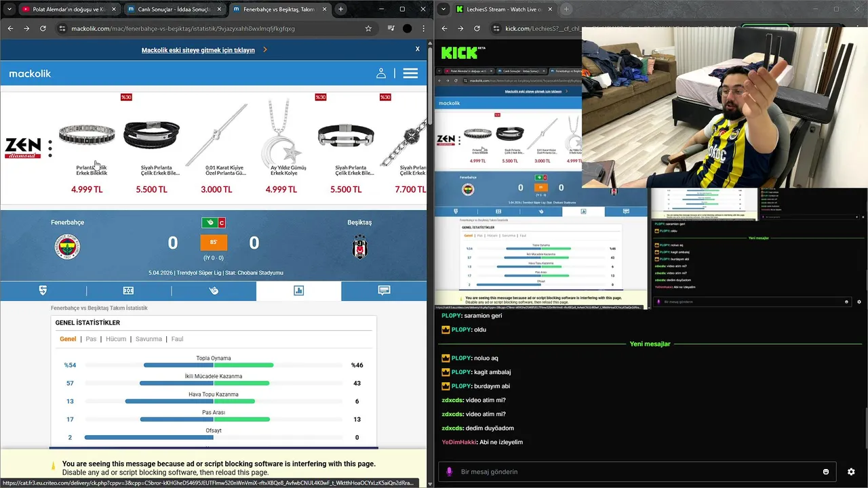Viewport: 868px width, 488px height.
Task: Open the whistle events tab icon
Action: click(214, 290)
